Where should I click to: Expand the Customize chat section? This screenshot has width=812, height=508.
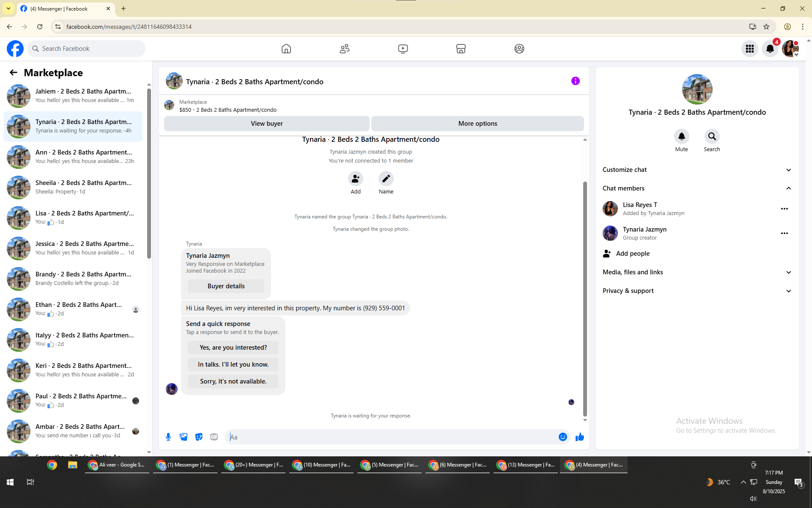tap(788, 170)
